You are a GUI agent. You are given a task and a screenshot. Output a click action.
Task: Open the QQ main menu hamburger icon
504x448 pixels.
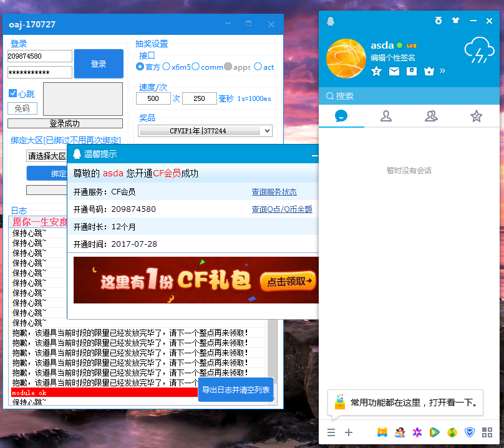(331, 432)
